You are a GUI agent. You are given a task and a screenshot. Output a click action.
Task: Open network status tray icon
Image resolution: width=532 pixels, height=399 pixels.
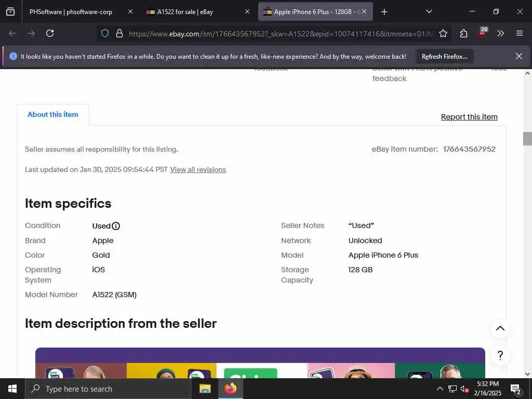click(453, 389)
